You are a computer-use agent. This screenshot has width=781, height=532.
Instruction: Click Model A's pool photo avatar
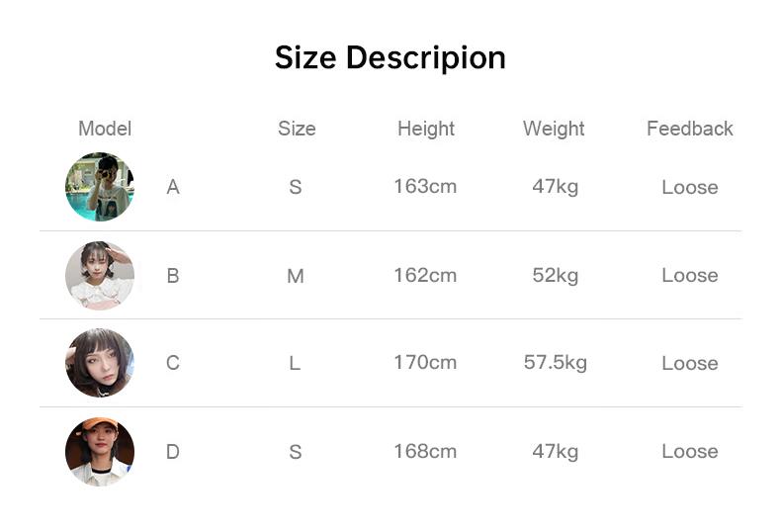(100, 187)
